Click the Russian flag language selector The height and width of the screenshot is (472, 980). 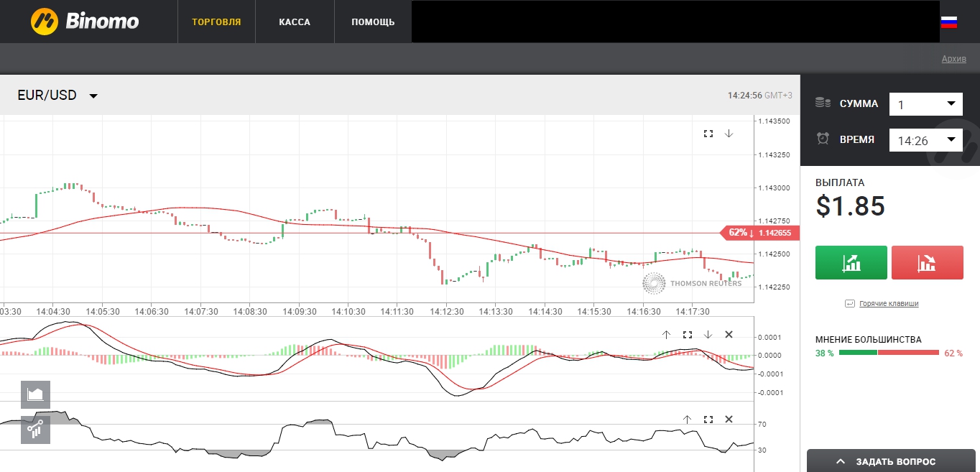point(948,22)
